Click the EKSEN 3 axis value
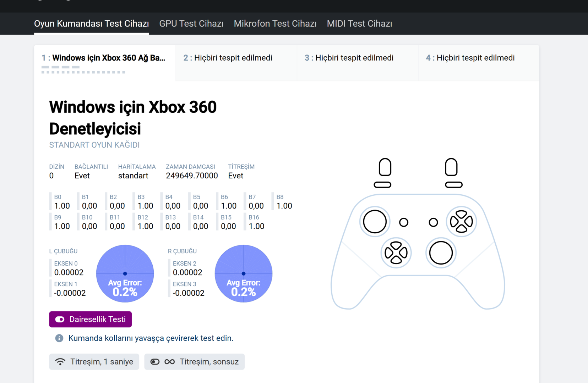The image size is (588, 383). 189,293
